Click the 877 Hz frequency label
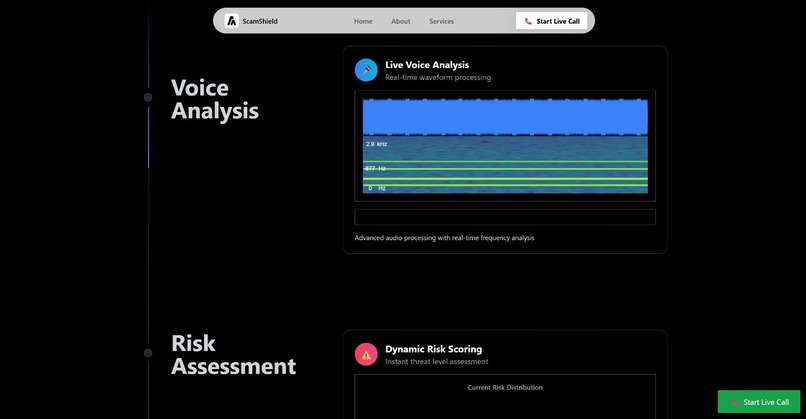The image size is (806, 419). point(375,169)
